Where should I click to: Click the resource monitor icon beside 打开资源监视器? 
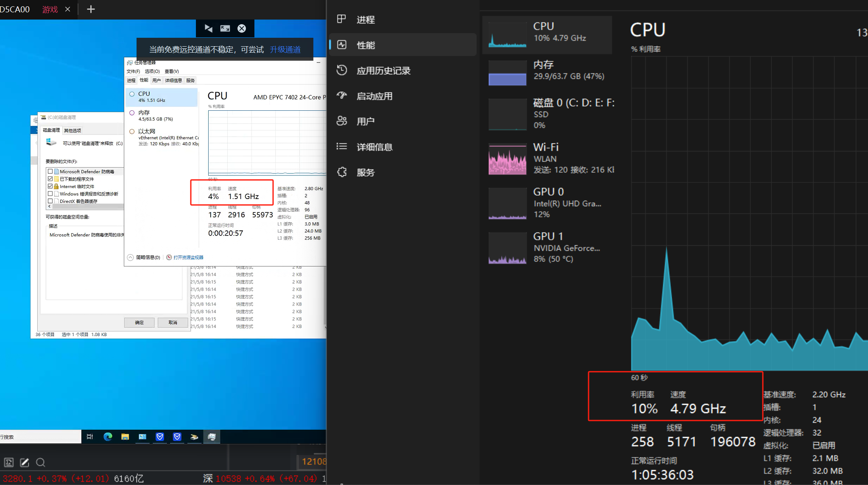click(169, 258)
